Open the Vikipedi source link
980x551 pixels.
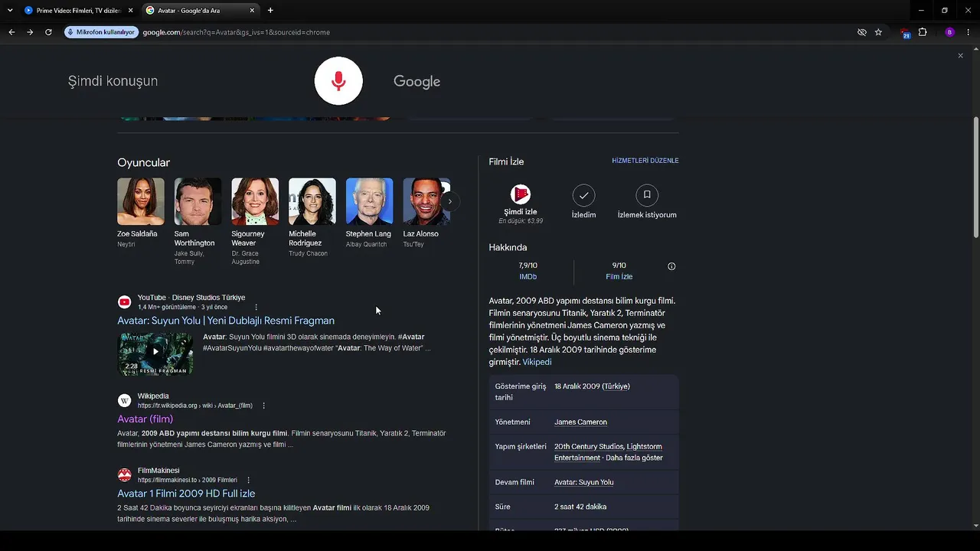[x=537, y=362]
